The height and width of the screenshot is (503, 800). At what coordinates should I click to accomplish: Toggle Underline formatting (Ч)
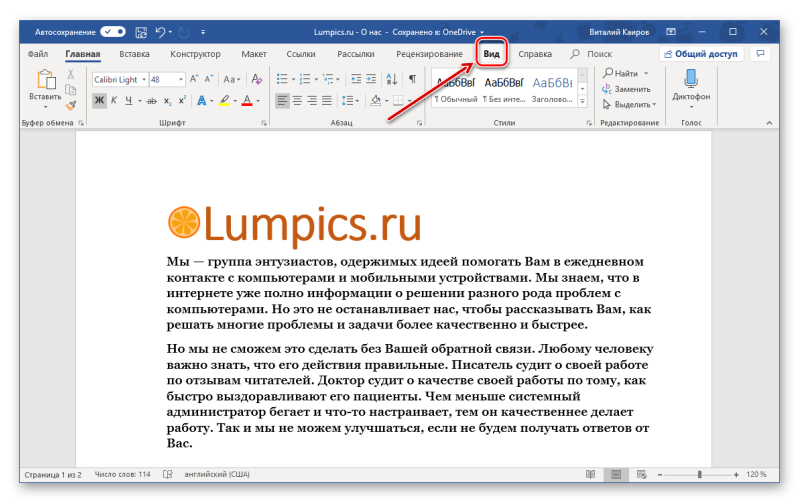(x=129, y=100)
